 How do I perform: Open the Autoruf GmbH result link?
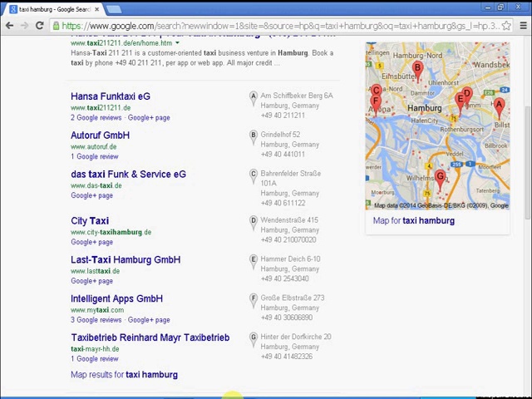coord(100,135)
